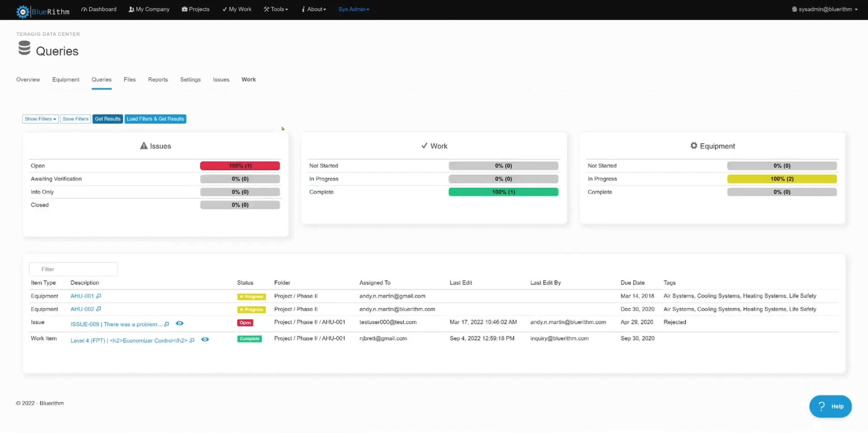Click the Complete status badge

[x=250, y=338]
